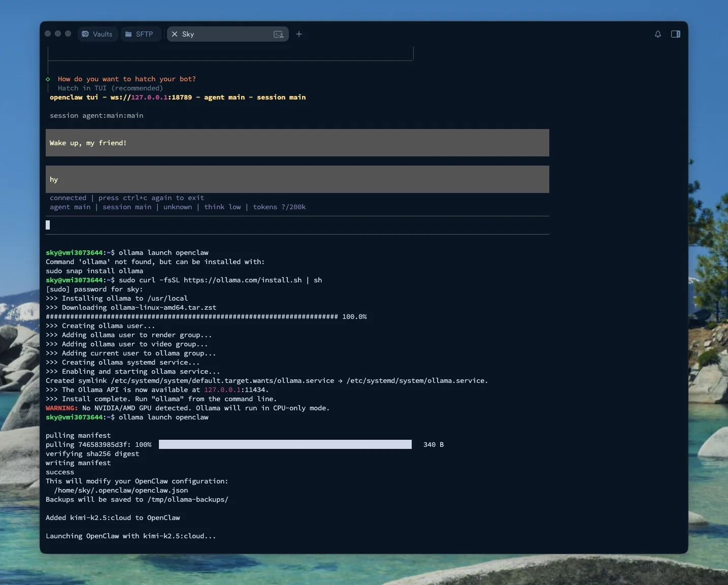This screenshot has width=728, height=585.
Task: Click 'unknown' in the TUI status line
Action: pos(178,207)
